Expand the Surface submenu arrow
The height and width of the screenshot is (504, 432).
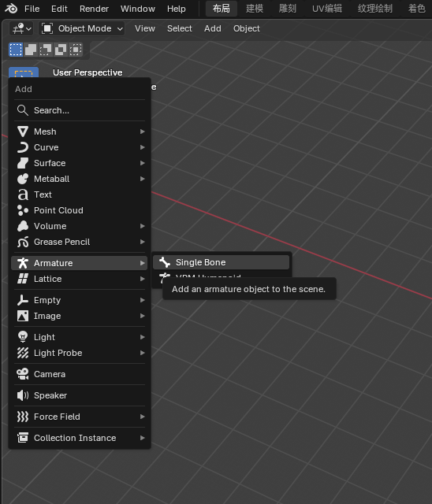(142, 163)
